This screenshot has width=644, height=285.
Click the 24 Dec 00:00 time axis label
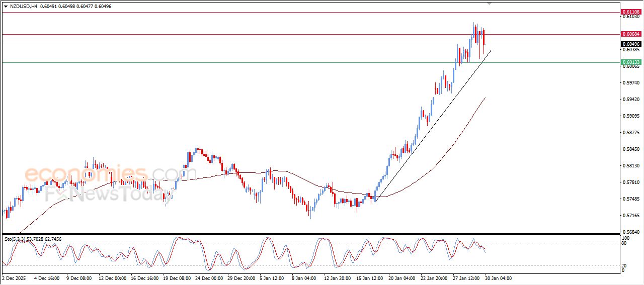pyautogui.click(x=209, y=278)
